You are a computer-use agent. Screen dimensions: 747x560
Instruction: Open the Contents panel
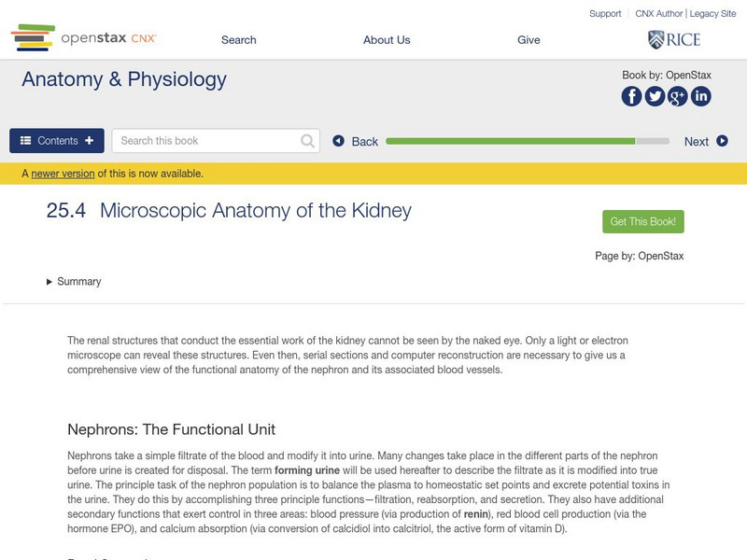point(56,140)
